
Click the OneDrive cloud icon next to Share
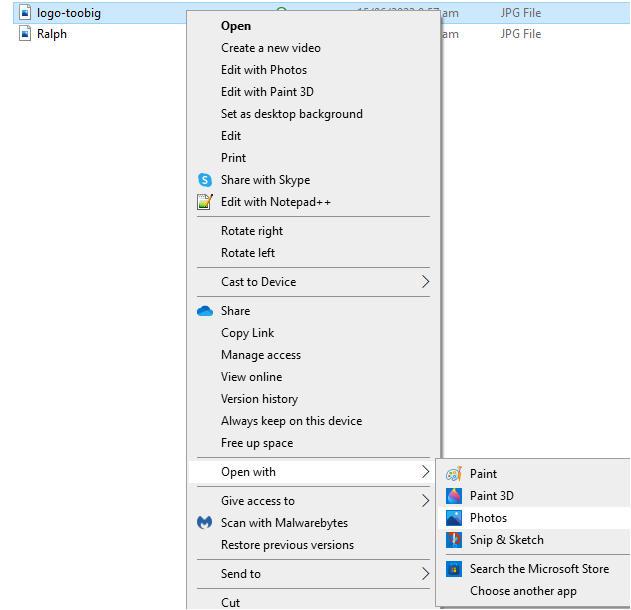click(205, 311)
